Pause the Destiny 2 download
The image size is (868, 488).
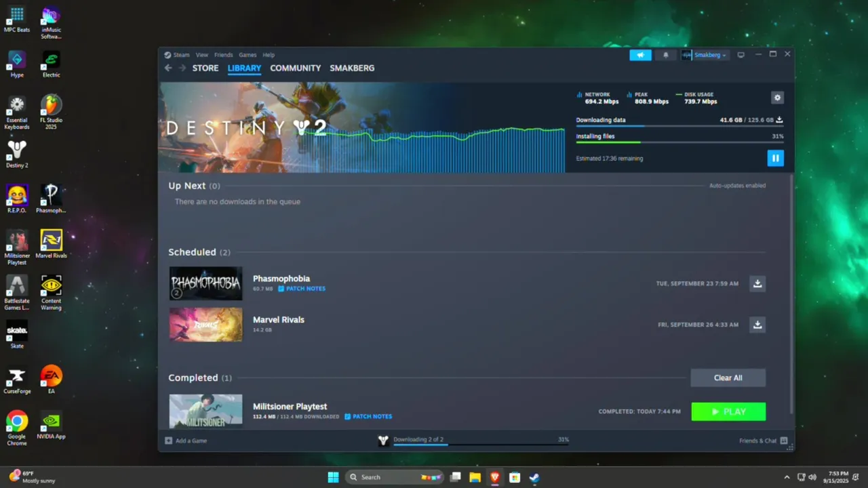point(775,158)
